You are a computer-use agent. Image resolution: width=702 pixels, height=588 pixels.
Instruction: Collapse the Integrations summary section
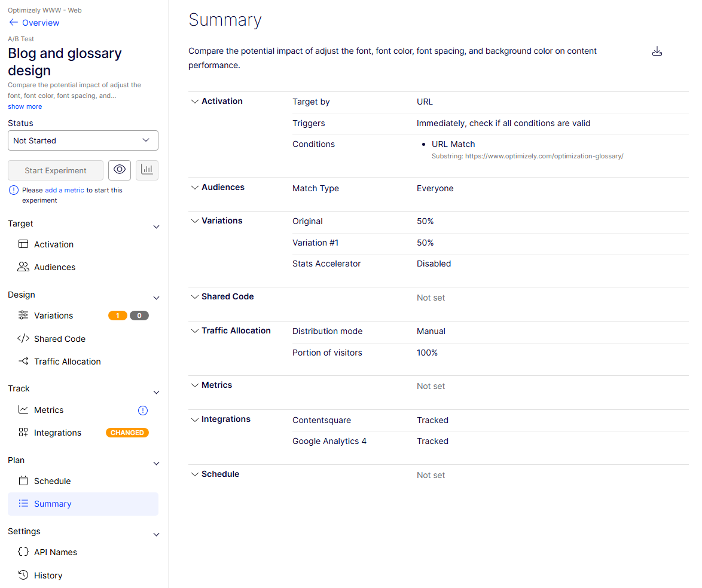click(194, 419)
